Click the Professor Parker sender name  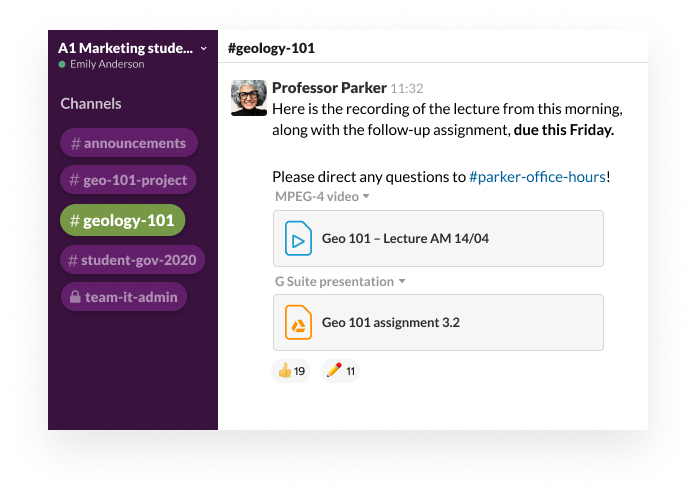point(329,88)
